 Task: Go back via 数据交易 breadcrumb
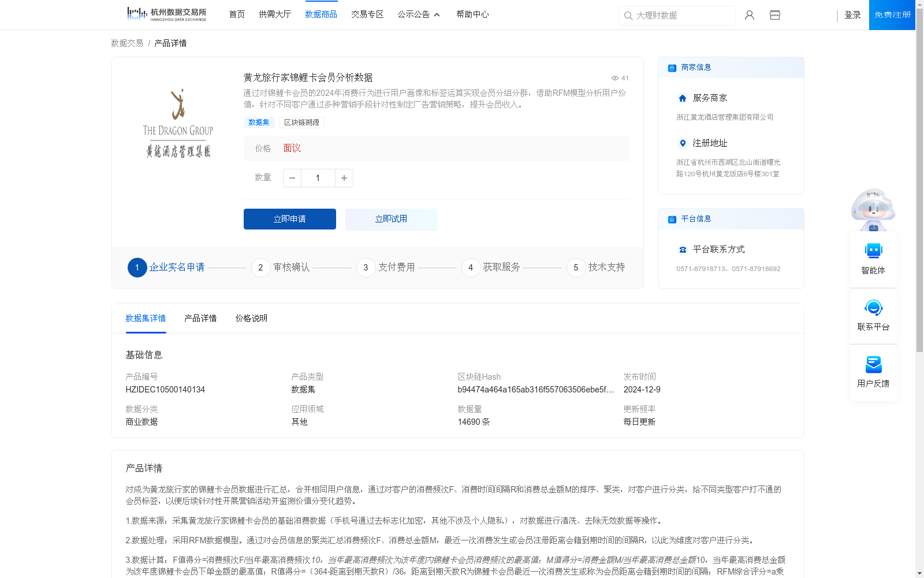tap(127, 43)
